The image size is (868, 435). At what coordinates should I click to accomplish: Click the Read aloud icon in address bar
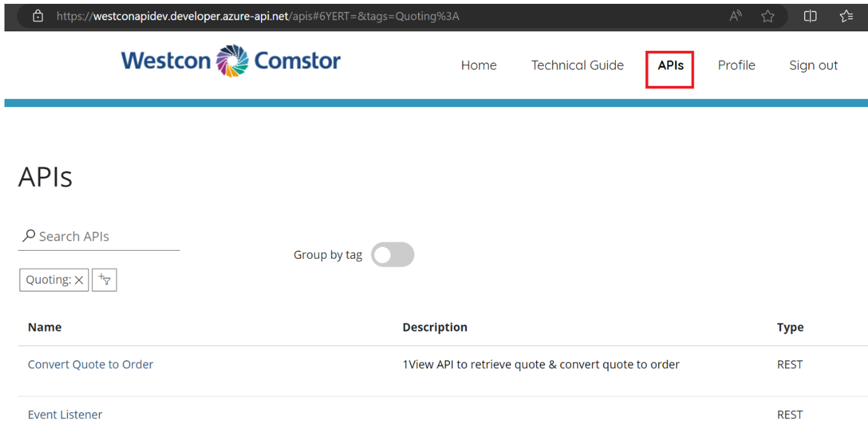pyautogui.click(x=735, y=17)
